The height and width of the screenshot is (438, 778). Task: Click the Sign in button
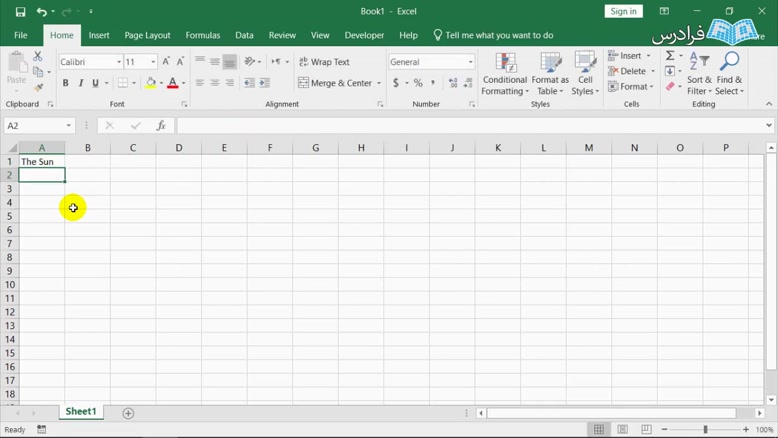pyautogui.click(x=623, y=12)
